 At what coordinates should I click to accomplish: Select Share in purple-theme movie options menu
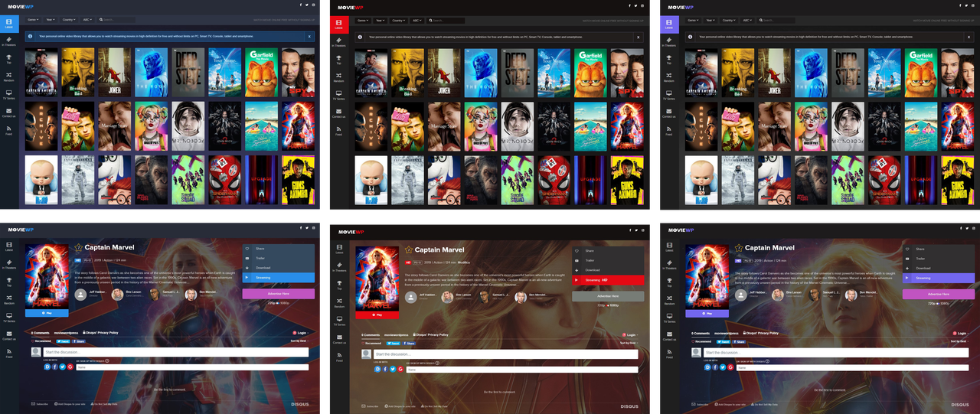(x=939, y=249)
